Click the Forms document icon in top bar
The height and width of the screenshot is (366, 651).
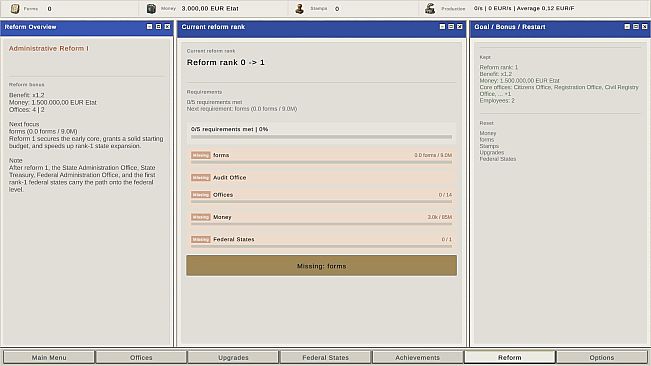pos(15,8)
